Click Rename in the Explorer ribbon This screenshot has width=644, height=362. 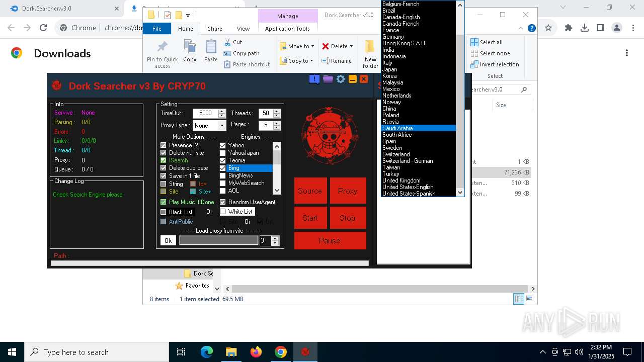pyautogui.click(x=337, y=61)
